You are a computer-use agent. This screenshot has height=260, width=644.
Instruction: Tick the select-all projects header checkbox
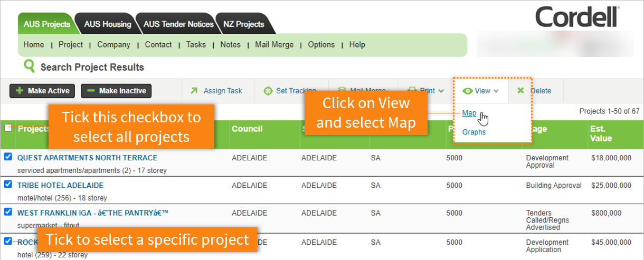point(8,128)
